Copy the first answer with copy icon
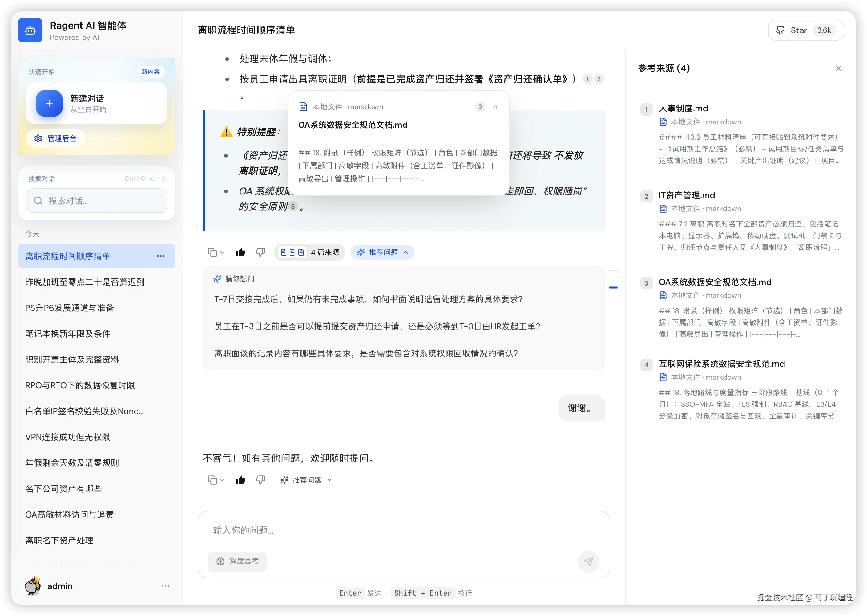Viewport: 867px width, 616px height. tap(212, 252)
